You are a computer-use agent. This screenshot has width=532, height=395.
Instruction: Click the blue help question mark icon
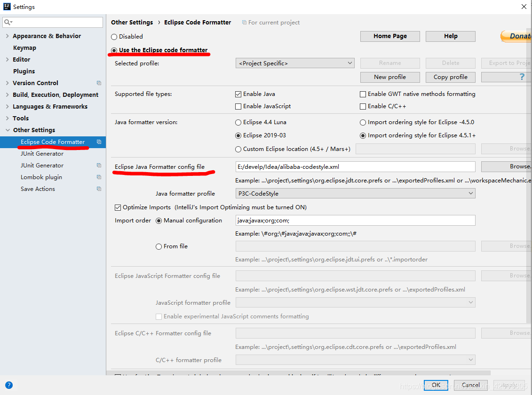coord(9,385)
